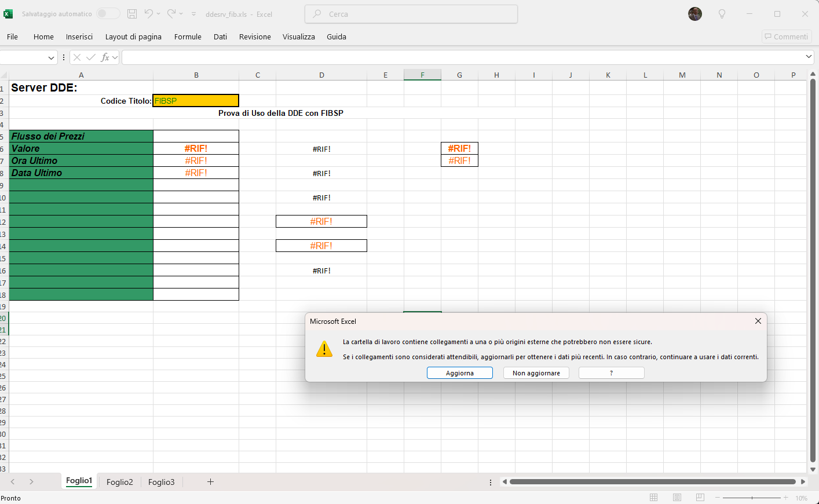Cancel formula entry with the X icon
Image resolution: width=819 pixels, height=504 pixels.
tap(77, 57)
